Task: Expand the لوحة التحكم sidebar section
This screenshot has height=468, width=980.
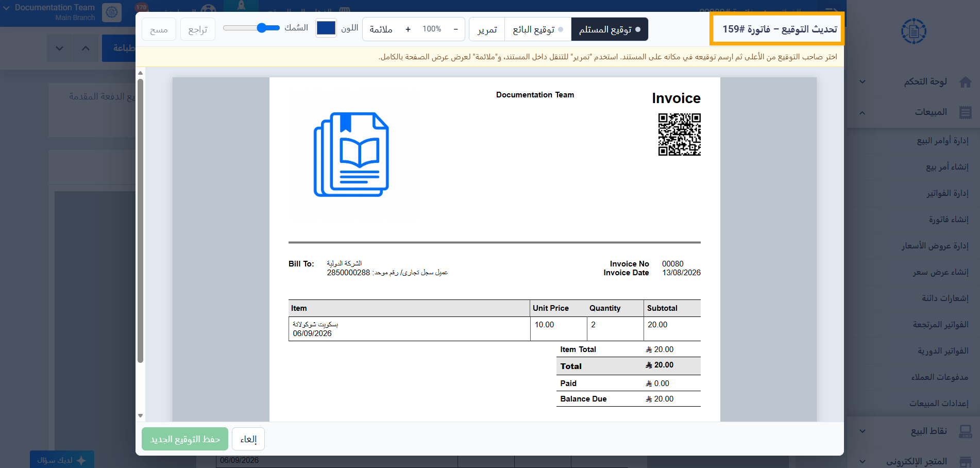Action: (x=863, y=82)
